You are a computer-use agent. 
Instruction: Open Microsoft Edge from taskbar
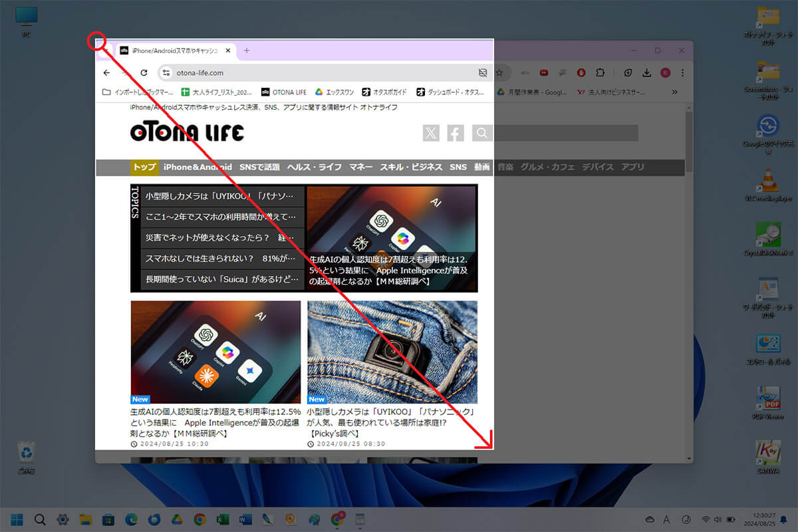click(x=131, y=519)
